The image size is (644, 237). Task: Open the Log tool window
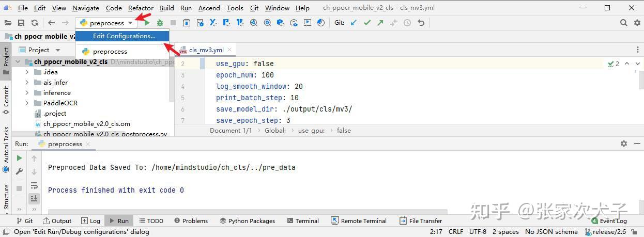click(x=90, y=221)
